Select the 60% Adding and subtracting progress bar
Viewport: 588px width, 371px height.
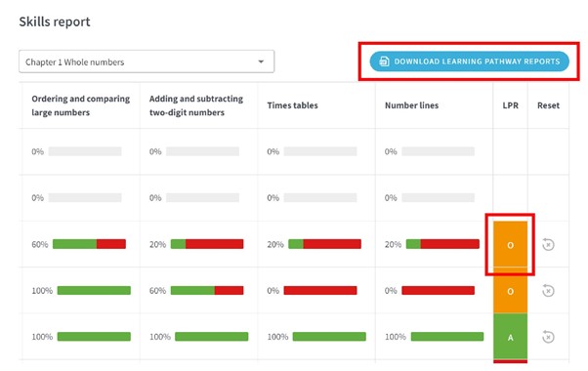pyautogui.click(x=207, y=290)
